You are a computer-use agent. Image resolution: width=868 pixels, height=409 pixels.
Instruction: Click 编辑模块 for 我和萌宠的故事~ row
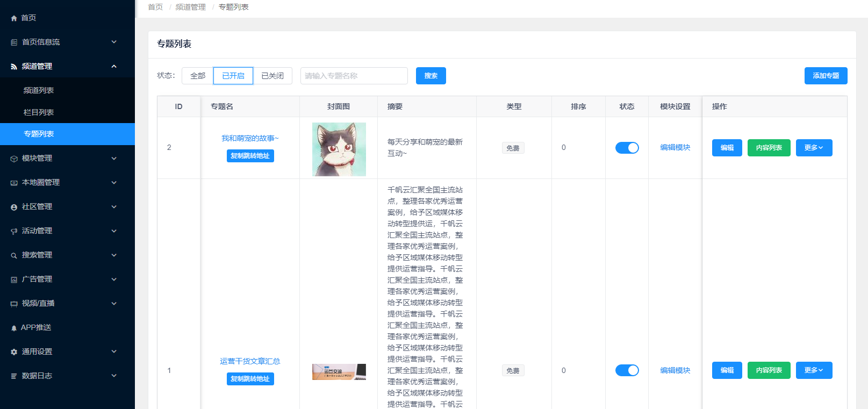pyautogui.click(x=675, y=147)
